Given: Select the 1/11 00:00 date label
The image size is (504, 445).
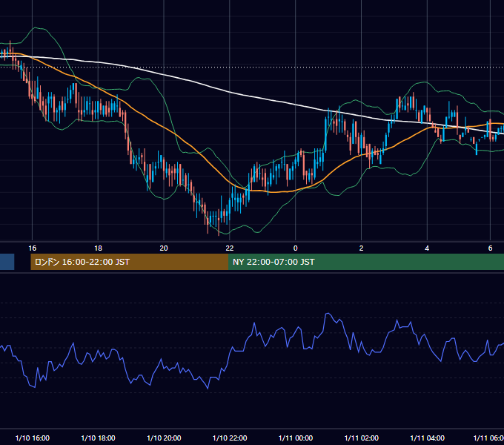Looking at the screenshot, I should (x=296, y=438).
